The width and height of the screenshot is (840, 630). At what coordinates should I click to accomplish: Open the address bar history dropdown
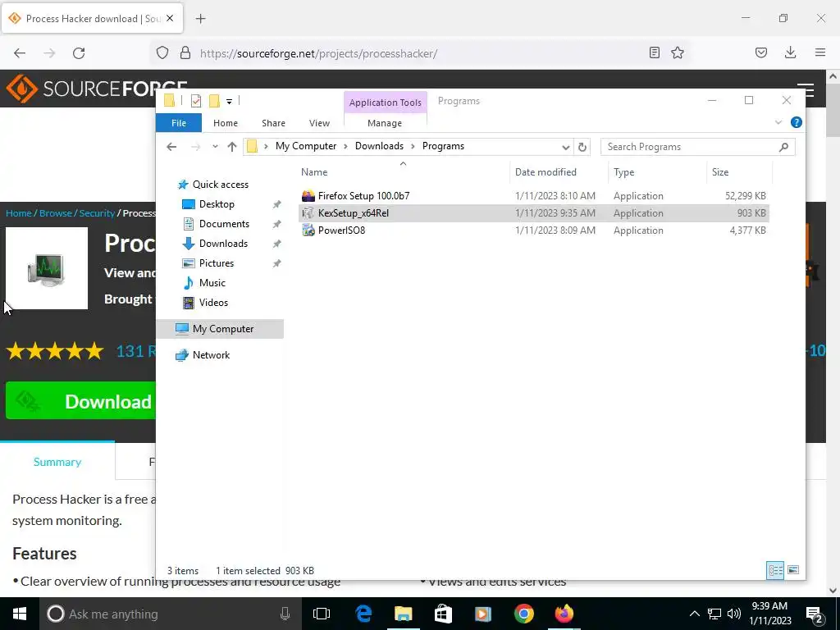[x=566, y=148]
